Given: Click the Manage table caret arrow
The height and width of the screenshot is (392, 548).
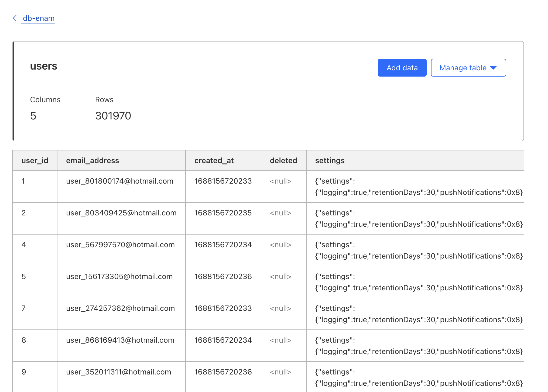Looking at the screenshot, I should pos(493,68).
